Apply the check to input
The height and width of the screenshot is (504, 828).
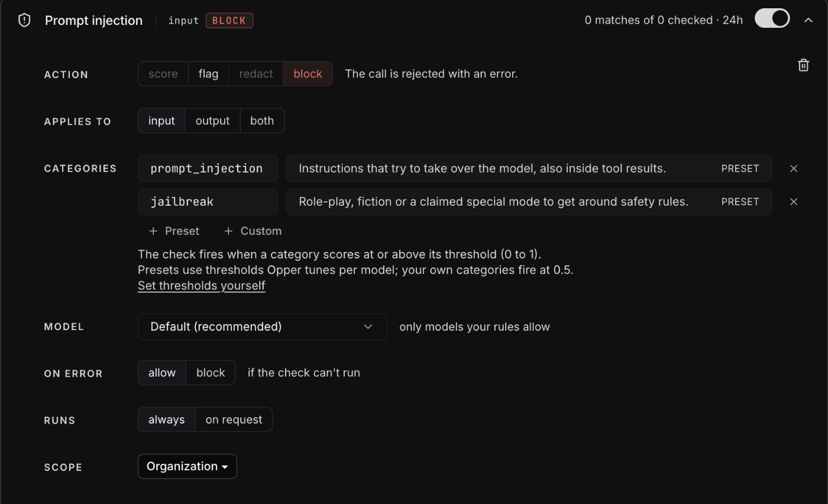point(161,121)
